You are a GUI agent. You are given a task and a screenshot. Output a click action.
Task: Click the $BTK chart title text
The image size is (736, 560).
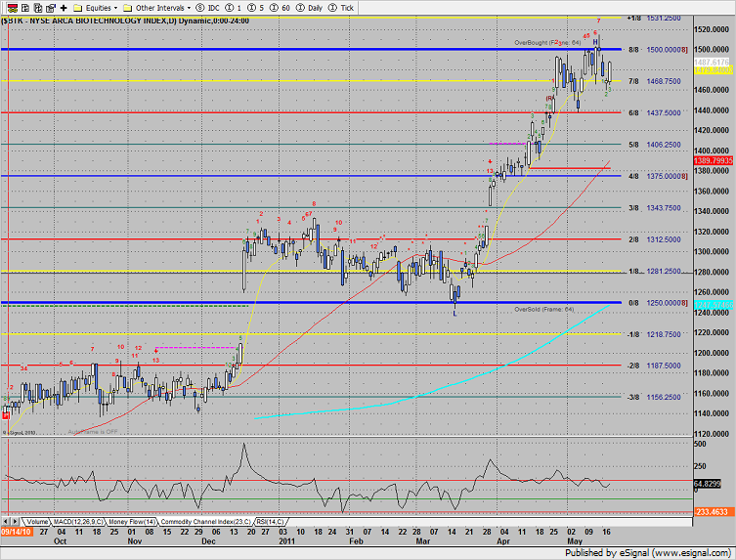(125, 21)
